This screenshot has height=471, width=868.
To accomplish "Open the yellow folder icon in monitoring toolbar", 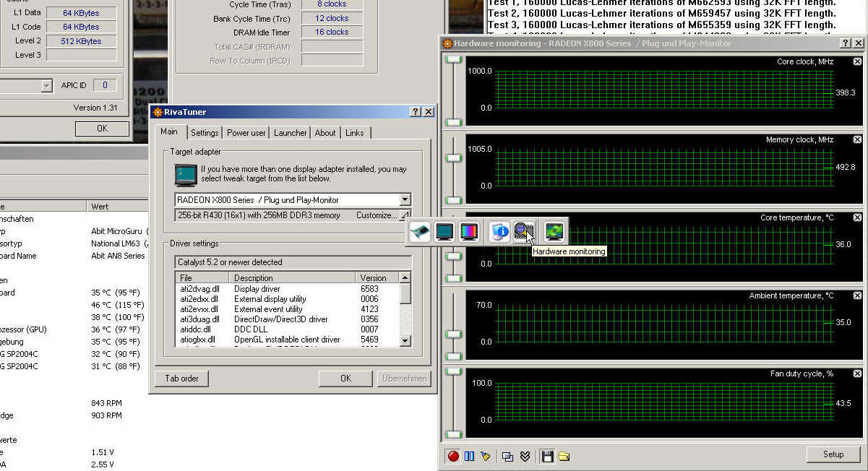I will pyautogui.click(x=563, y=456).
